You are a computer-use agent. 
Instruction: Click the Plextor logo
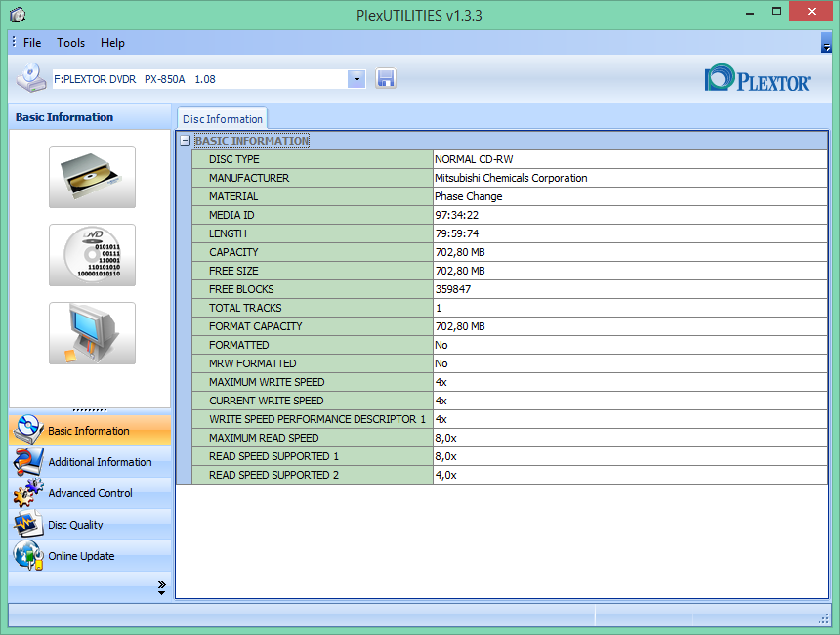(x=758, y=78)
